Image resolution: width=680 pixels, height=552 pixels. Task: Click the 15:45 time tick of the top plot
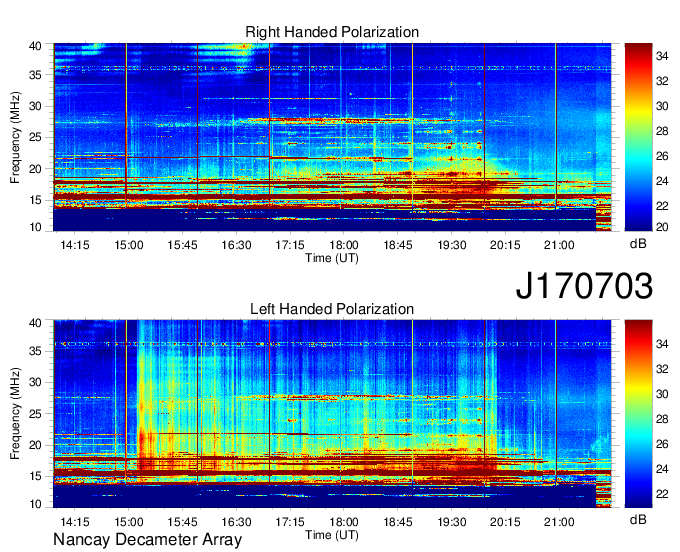coord(183,245)
